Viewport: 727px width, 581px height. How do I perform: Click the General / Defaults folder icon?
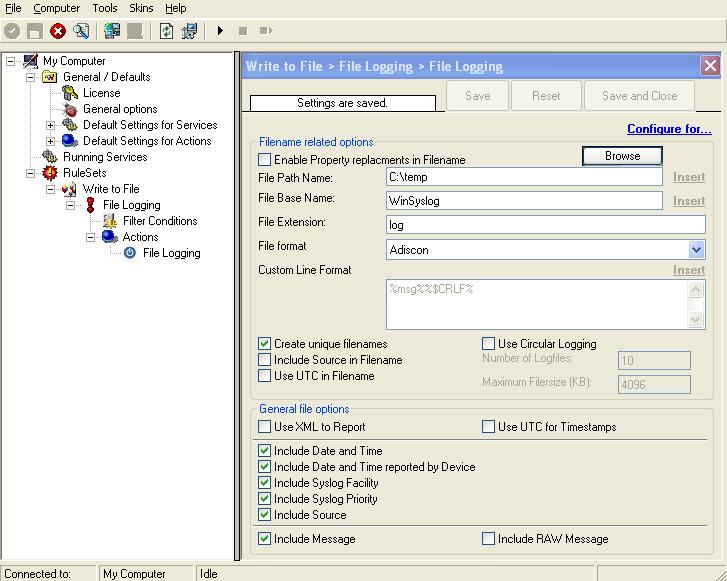(50, 77)
